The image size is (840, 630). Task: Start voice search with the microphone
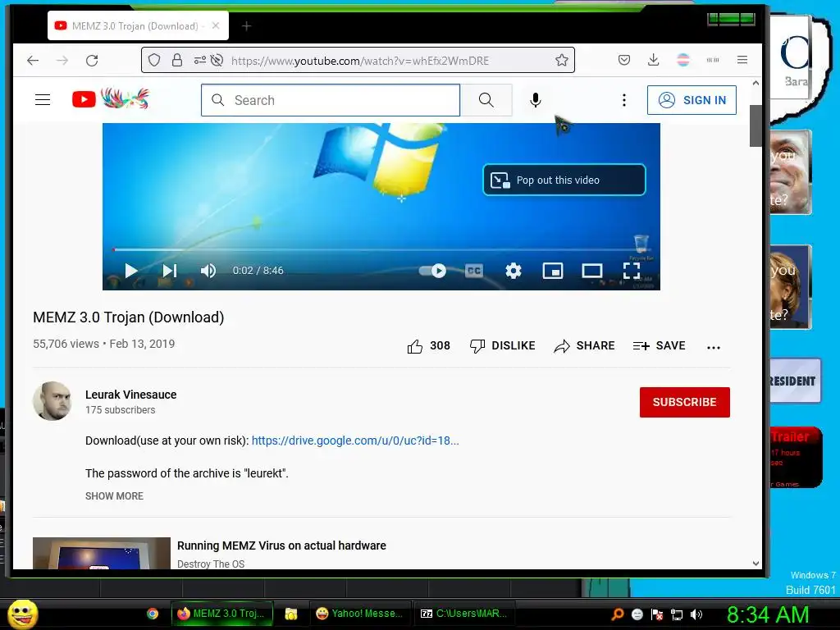tap(535, 100)
